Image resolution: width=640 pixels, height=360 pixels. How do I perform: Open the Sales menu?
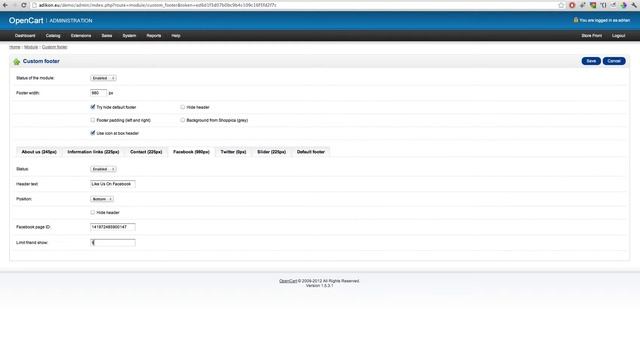[107, 36]
